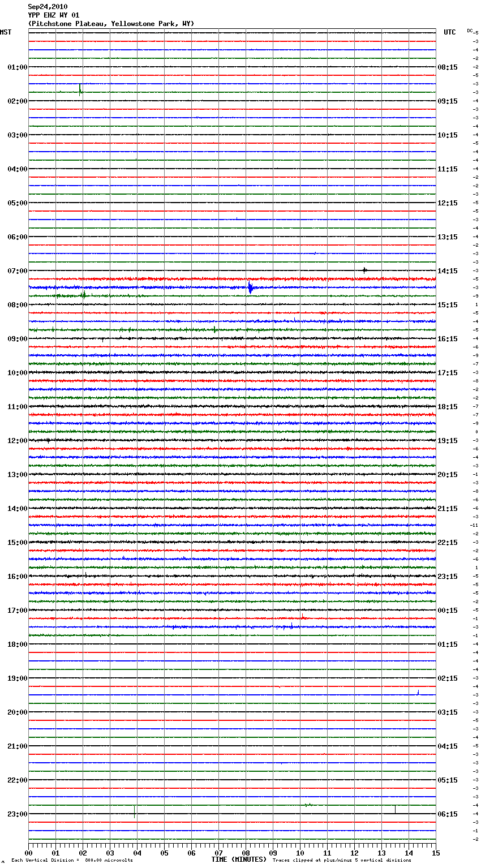Select the station code YPP EHZ WY 01
The image size is (481, 868).
point(54,15)
